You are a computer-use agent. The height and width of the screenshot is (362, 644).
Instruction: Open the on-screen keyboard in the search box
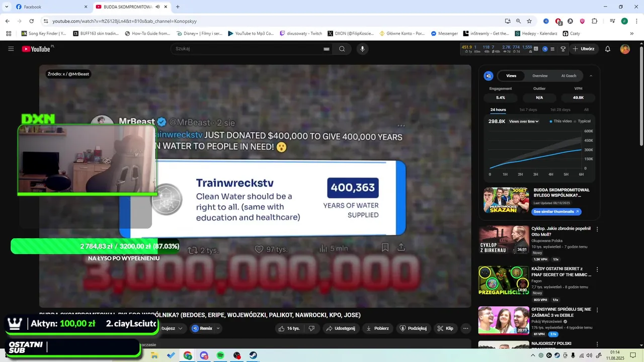pyautogui.click(x=326, y=49)
